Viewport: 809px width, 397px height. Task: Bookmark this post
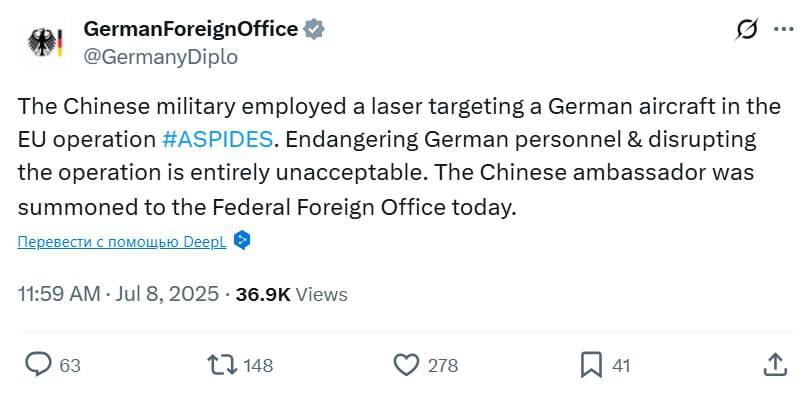coord(591,365)
